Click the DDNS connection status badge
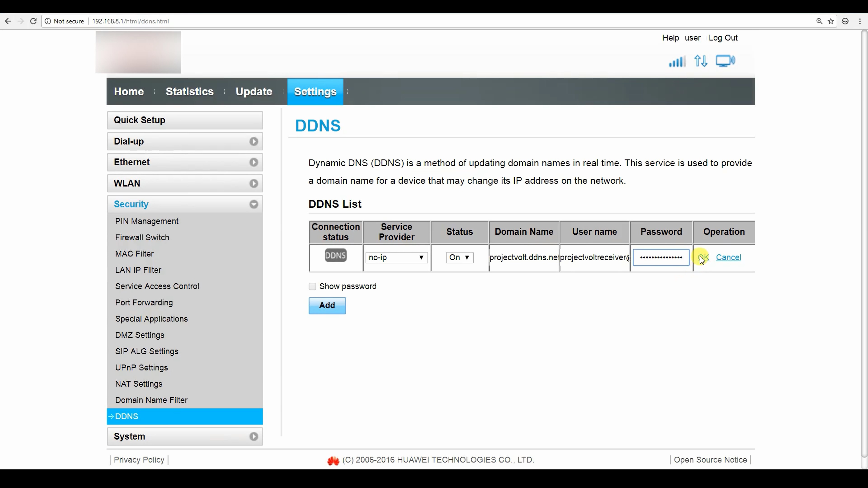Image resolution: width=868 pixels, height=488 pixels. tap(335, 255)
